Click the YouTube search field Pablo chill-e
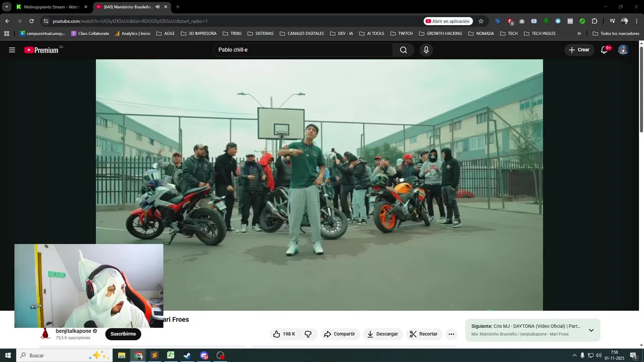The image size is (644, 362). coord(303,50)
